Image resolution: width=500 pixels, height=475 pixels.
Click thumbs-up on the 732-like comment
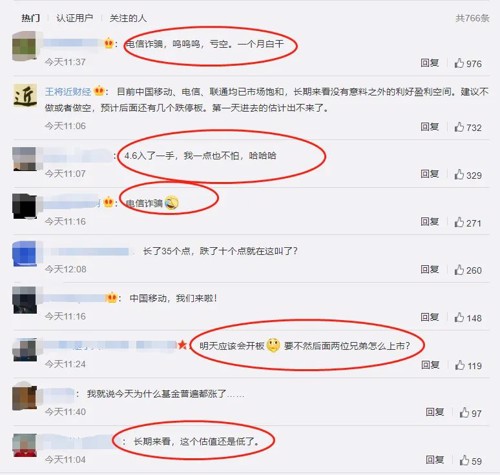coord(459,127)
